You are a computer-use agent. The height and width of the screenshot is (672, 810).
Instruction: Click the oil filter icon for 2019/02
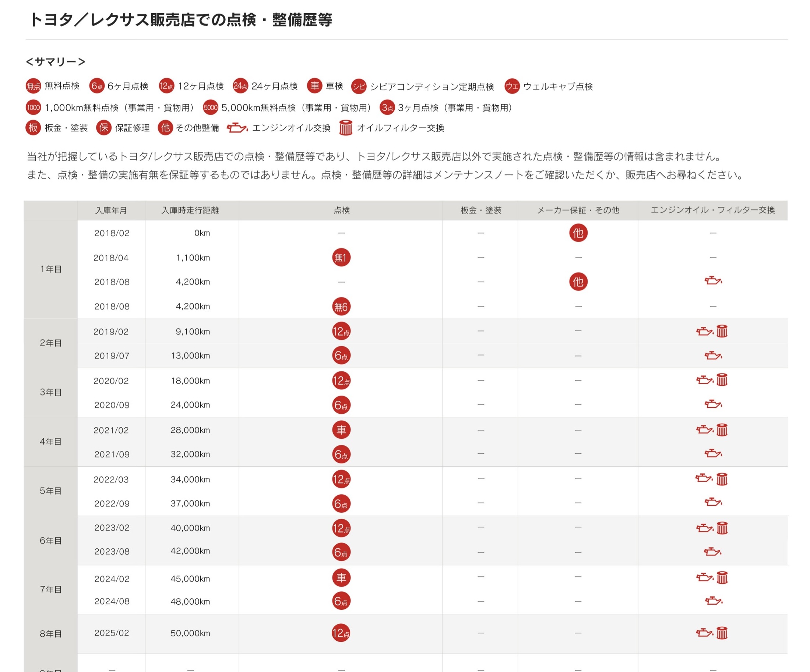[x=722, y=331]
